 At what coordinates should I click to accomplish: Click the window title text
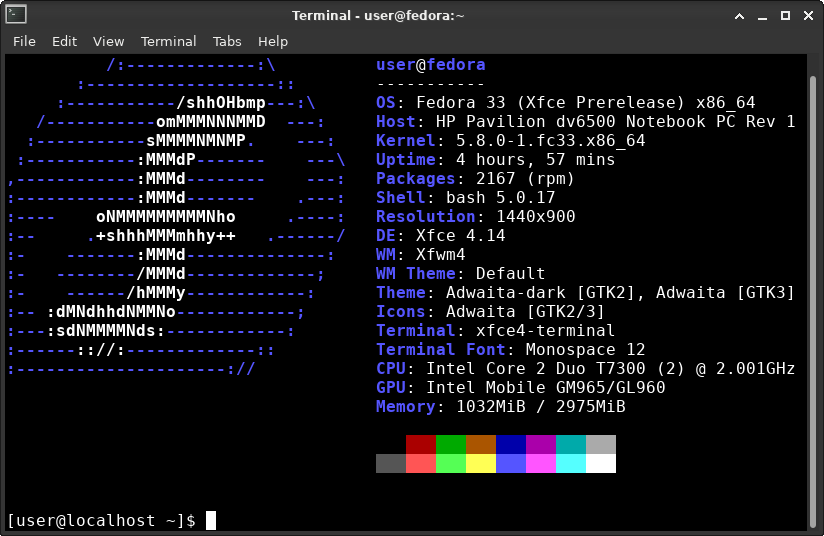pos(378,16)
